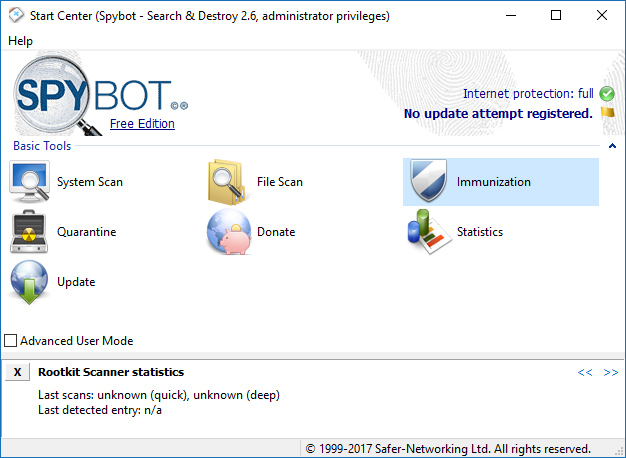Viewport: 626px width, 458px height.
Task: Click the Basic Tools section header
Action: pos(42,146)
